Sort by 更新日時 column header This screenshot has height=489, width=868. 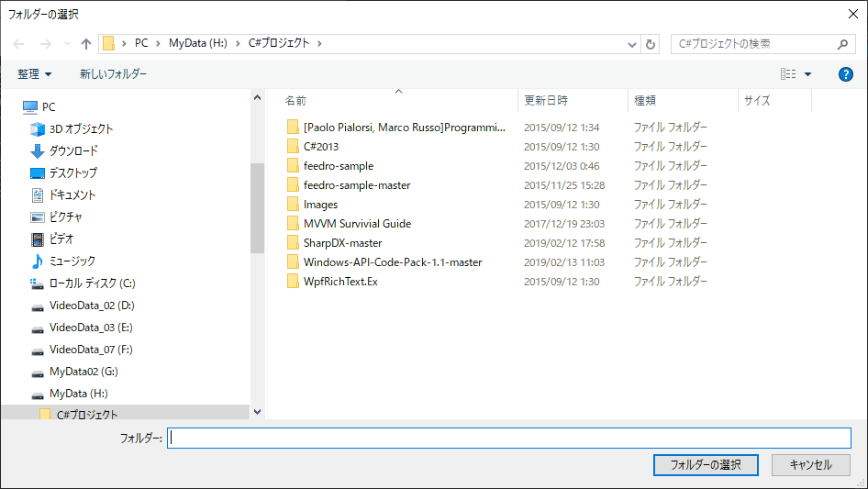click(x=546, y=100)
